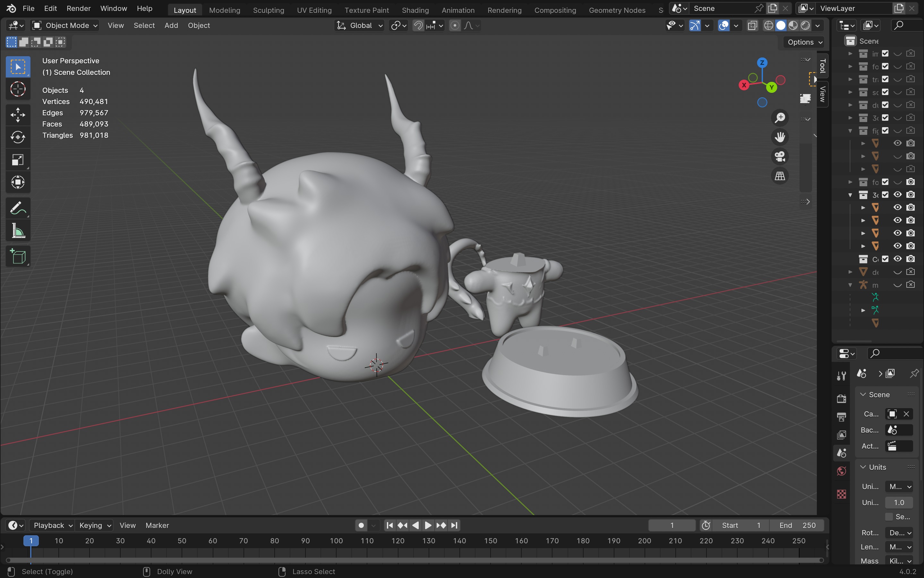Viewport: 924px width, 578px height.
Task: Switch to material preview shading
Action: click(793, 26)
